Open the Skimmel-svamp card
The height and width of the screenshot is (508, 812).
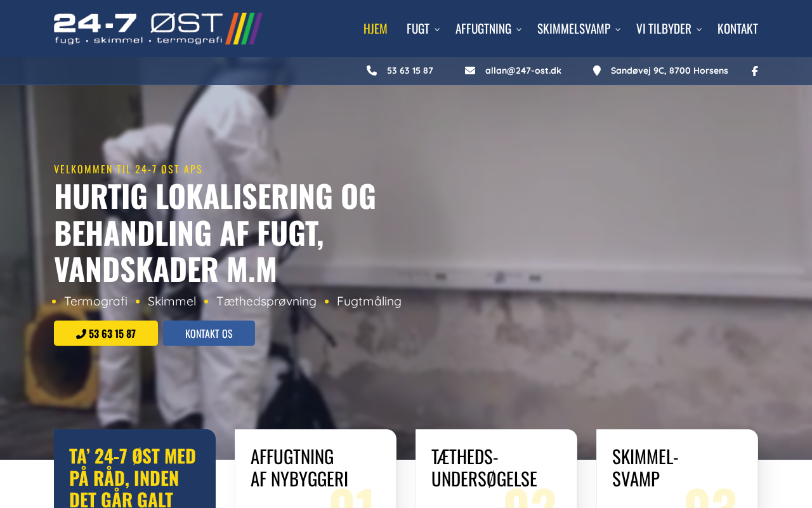(x=677, y=469)
